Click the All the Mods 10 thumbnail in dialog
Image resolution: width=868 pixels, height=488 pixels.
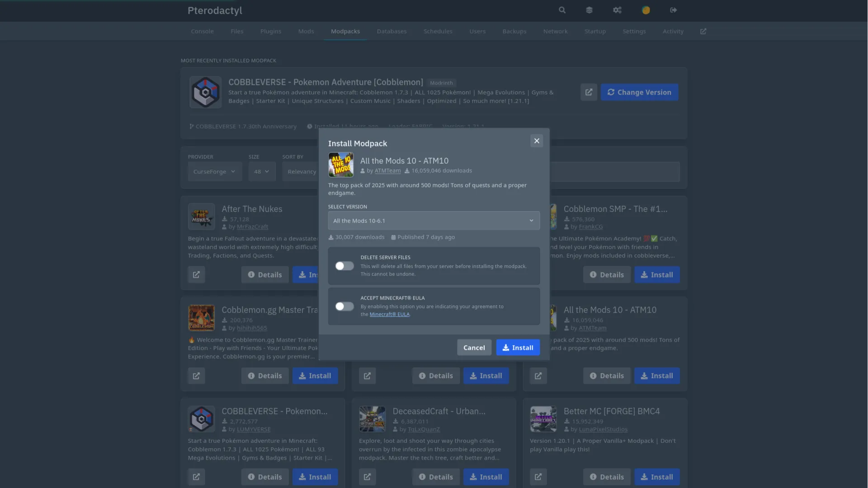[341, 165]
